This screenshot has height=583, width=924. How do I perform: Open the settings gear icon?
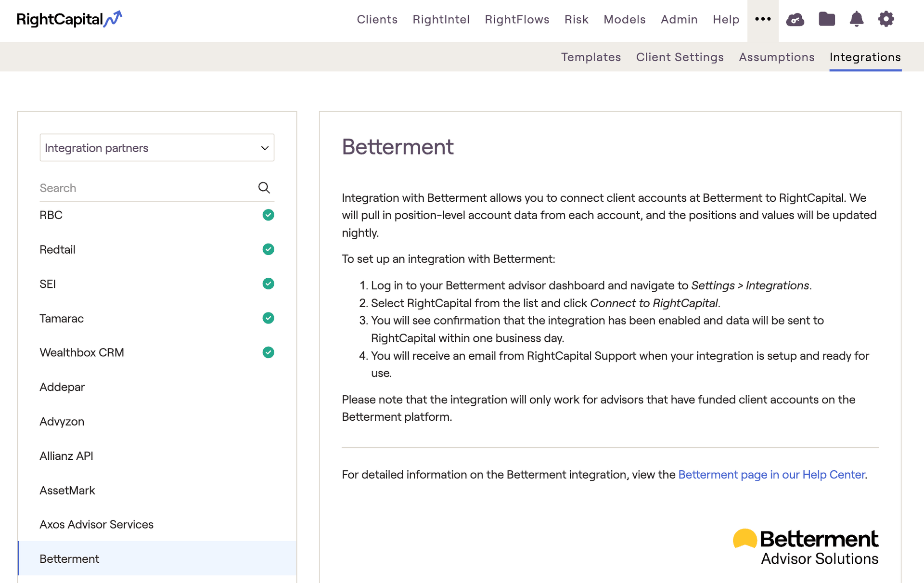tap(885, 19)
